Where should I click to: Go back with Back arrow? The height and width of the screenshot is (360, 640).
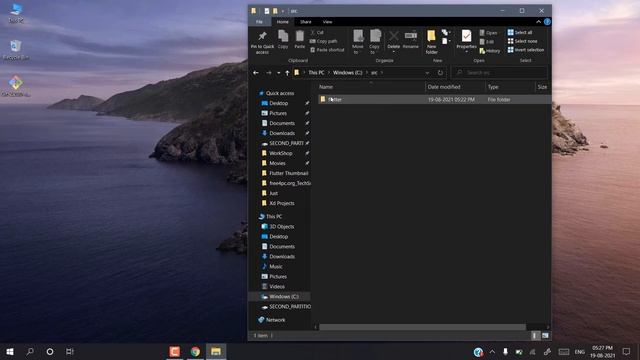tap(256, 73)
